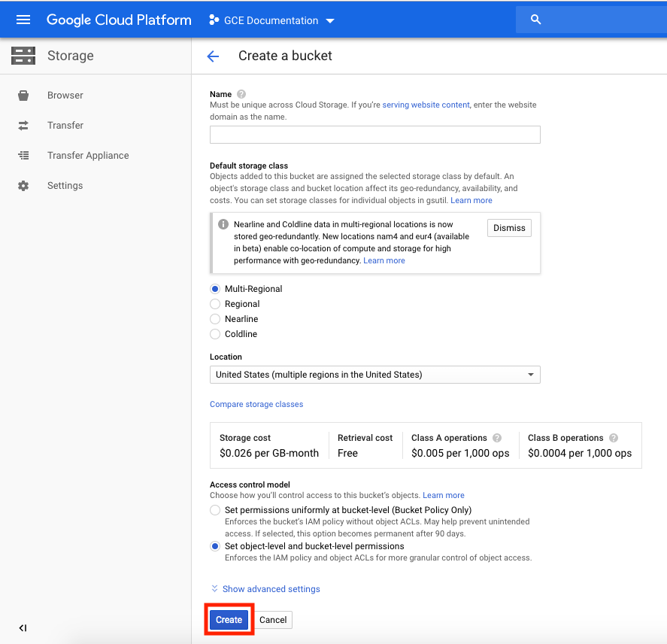Dismiss the Nearline and Coldline notice
Viewport: 667px width, 644px height.
pos(509,228)
